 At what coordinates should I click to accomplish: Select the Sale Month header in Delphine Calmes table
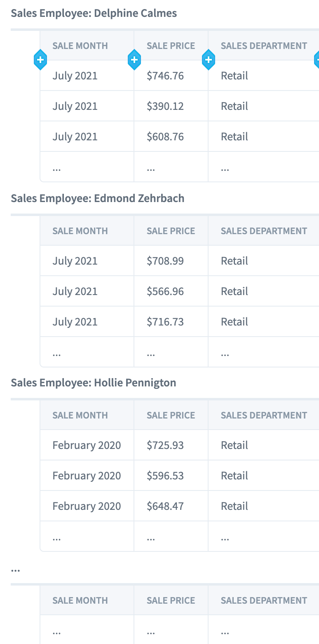(87, 46)
